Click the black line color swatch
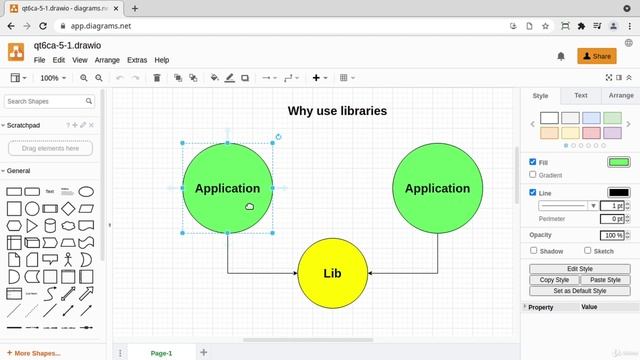The image size is (640, 360). [x=619, y=193]
